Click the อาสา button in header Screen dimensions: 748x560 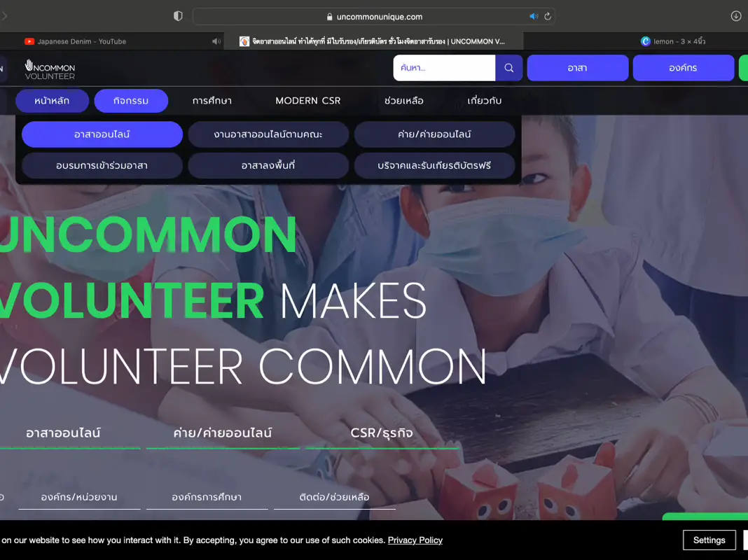click(x=577, y=68)
